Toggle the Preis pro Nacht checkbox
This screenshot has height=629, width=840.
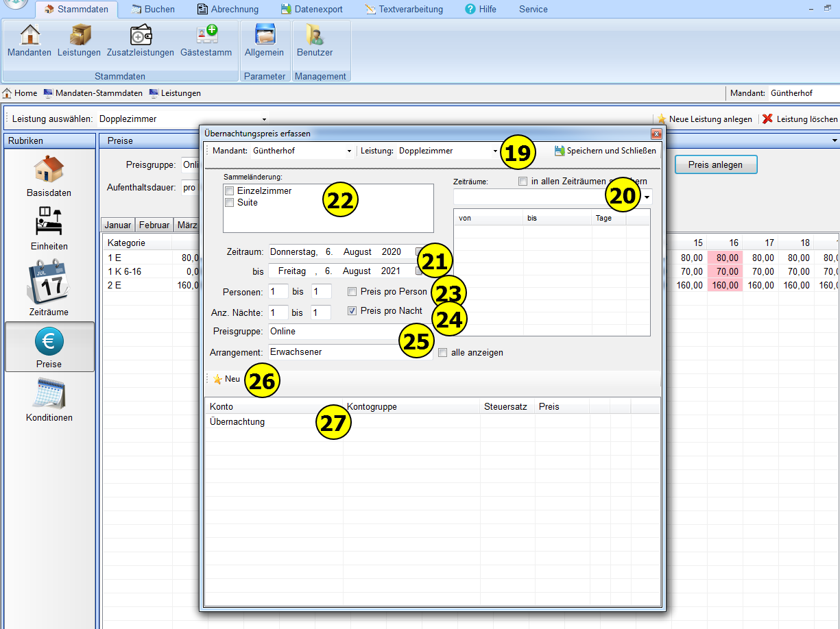[352, 311]
